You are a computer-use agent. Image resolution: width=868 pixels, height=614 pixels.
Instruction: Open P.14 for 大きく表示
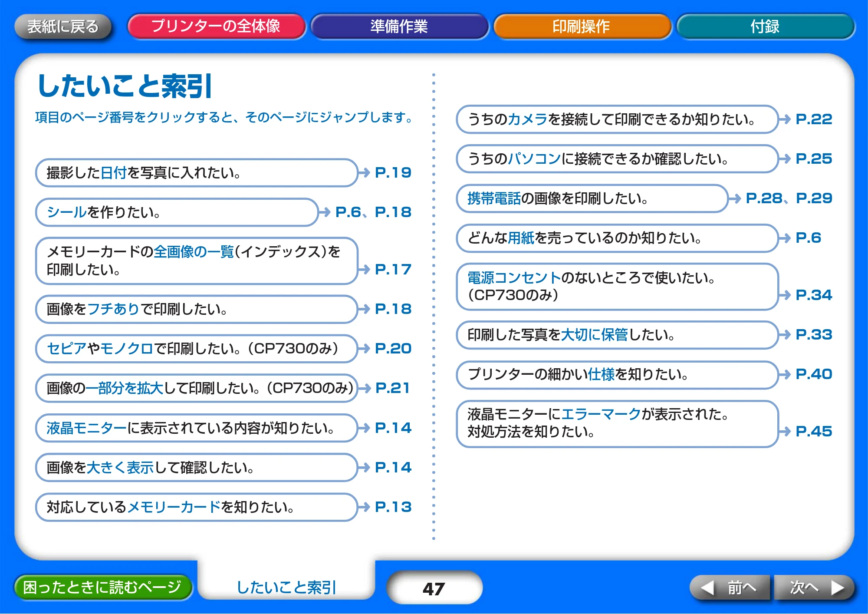click(x=393, y=467)
